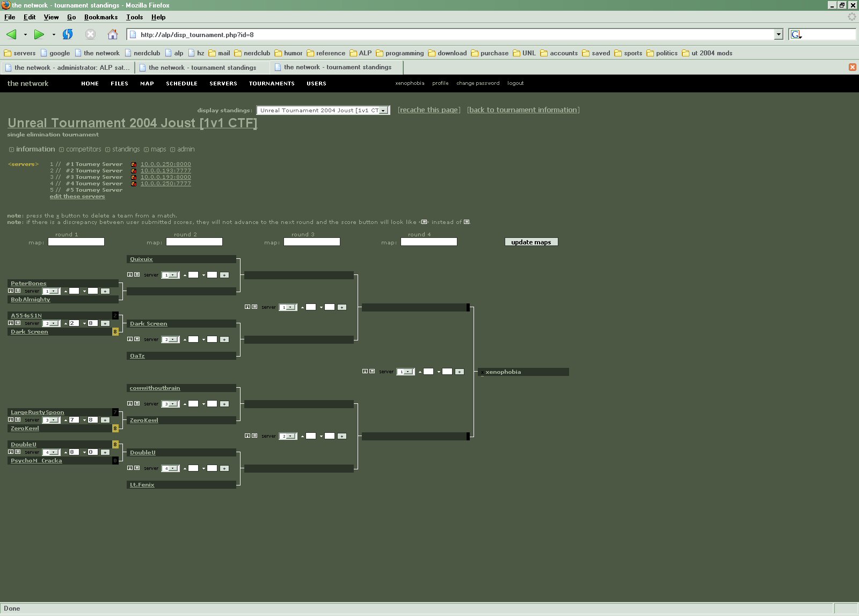Open server dropdown for PeterBones match
This screenshot has height=616, width=859.
click(x=52, y=291)
